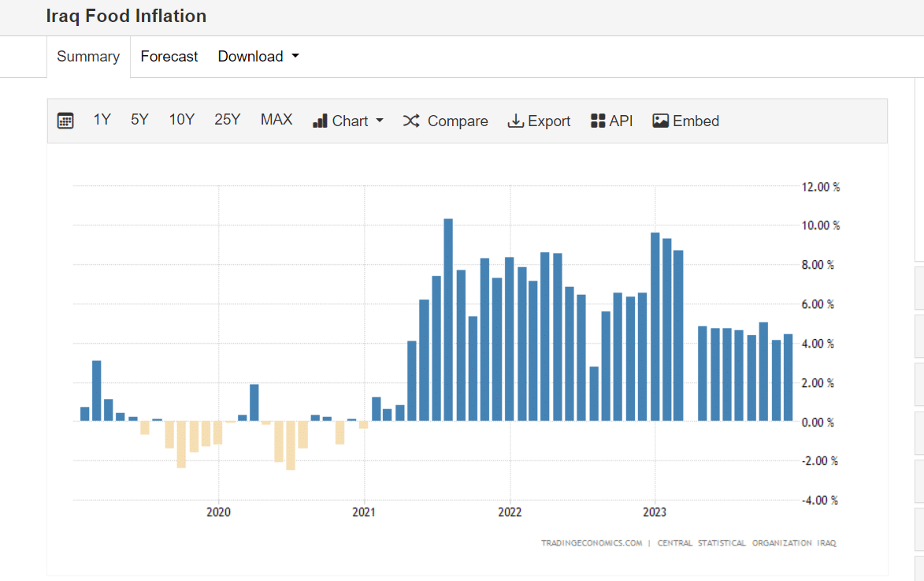Click the Compare shuffle arrows icon
The height and width of the screenshot is (581, 924).
pos(411,121)
